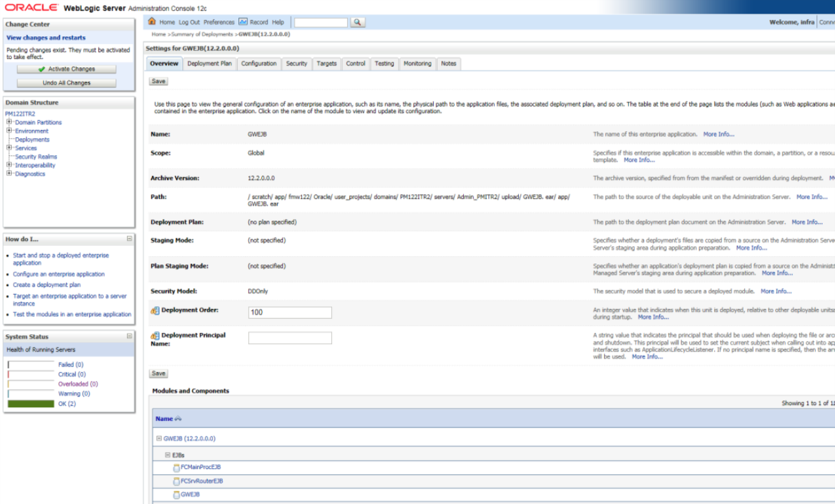Image resolution: width=835 pixels, height=504 pixels.
Task: Collapse the System Status panel
Action: (129, 336)
